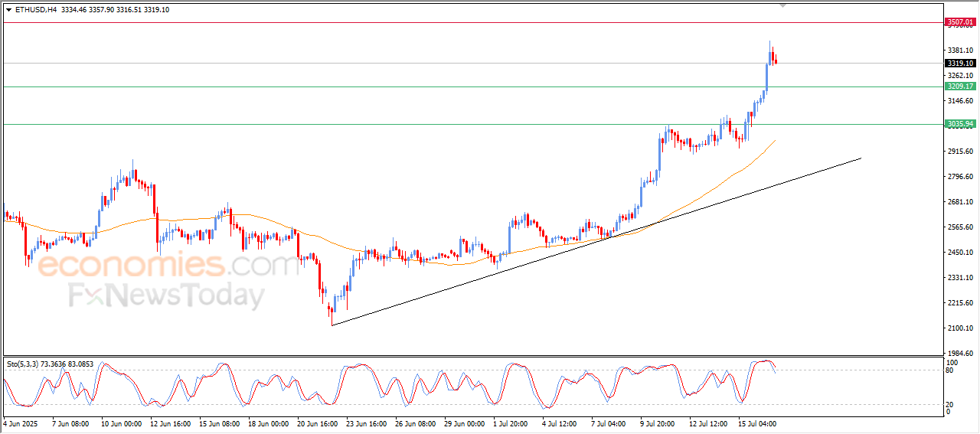Click the 2796.60 price axis value

coord(959,177)
